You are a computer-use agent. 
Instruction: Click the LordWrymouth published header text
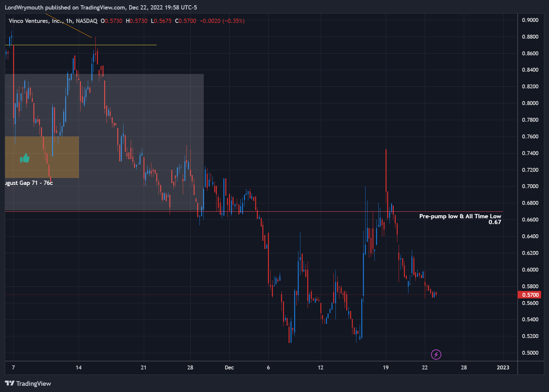(101, 8)
